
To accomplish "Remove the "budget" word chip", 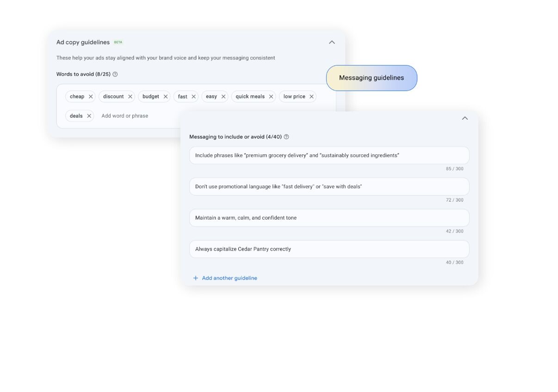I will point(166,97).
